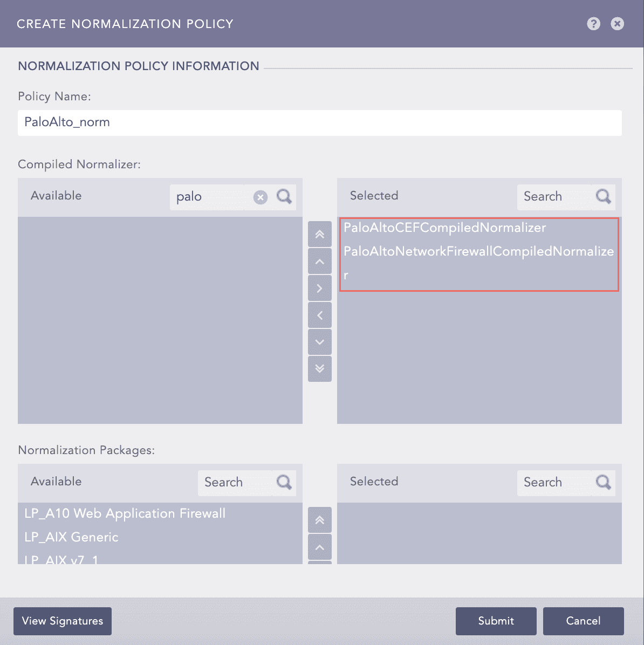Select LP_AIX Generic package

coord(71,537)
